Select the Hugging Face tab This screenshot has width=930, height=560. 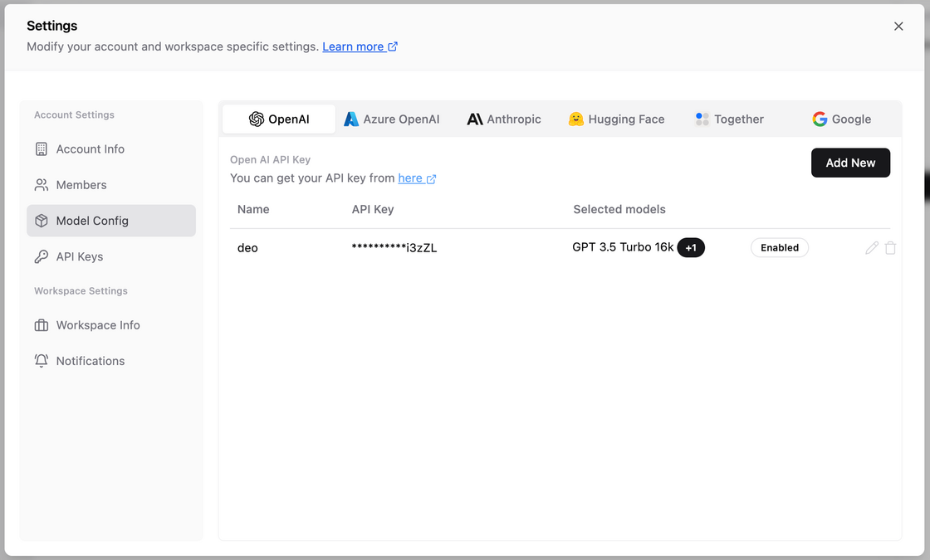pos(616,119)
